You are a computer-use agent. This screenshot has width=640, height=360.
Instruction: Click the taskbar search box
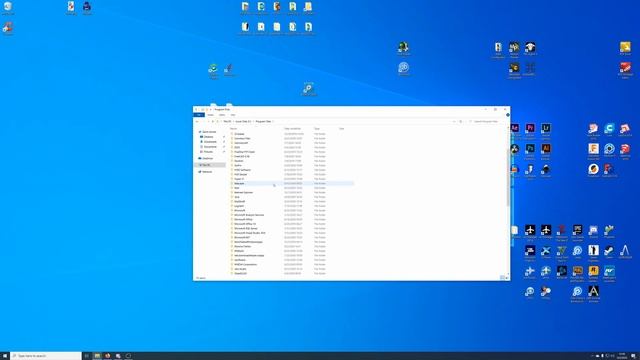coord(46,356)
